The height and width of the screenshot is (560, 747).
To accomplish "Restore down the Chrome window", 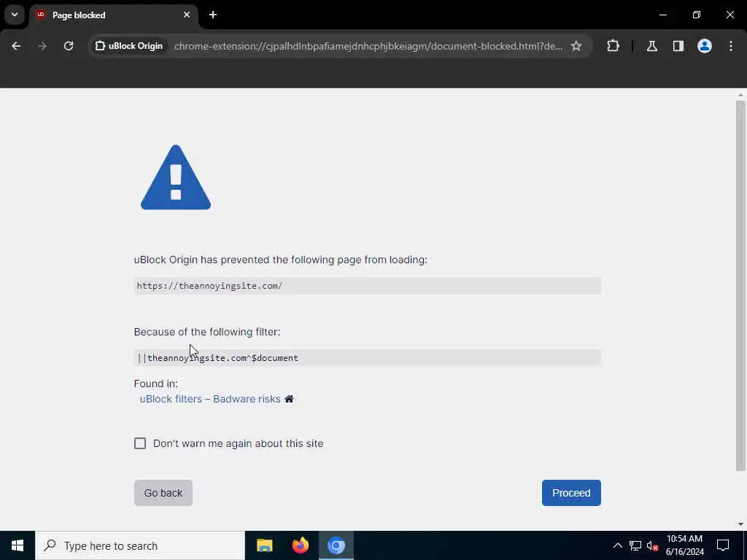I will pyautogui.click(x=697, y=15).
